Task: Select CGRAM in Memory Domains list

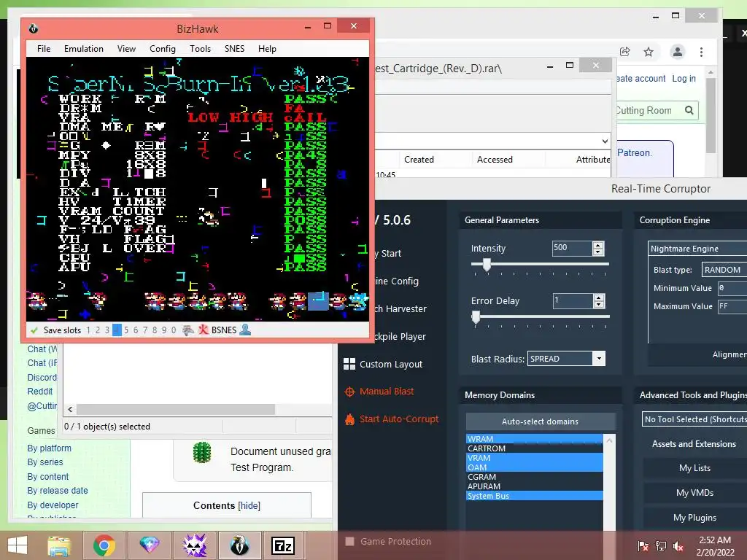Action: pyautogui.click(x=535, y=477)
